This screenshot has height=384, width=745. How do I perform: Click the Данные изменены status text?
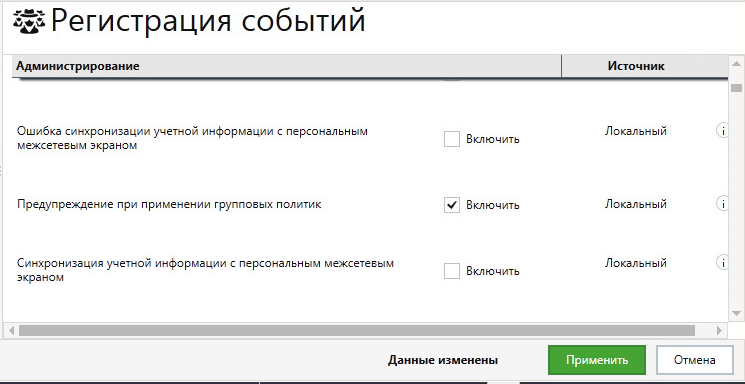pos(443,360)
